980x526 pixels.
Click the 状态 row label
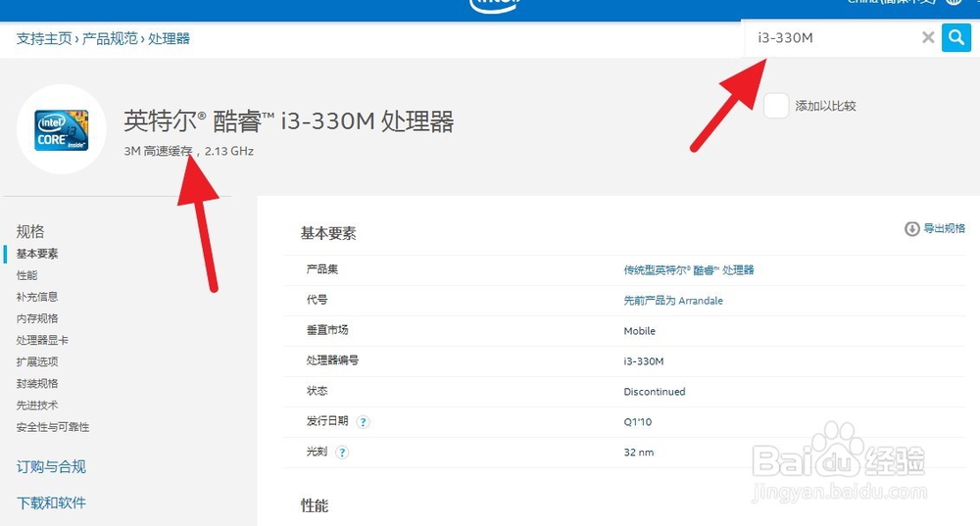tap(317, 391)
